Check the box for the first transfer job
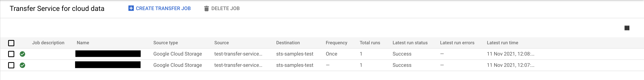This screenshot has width=644, height=80. 11,54
